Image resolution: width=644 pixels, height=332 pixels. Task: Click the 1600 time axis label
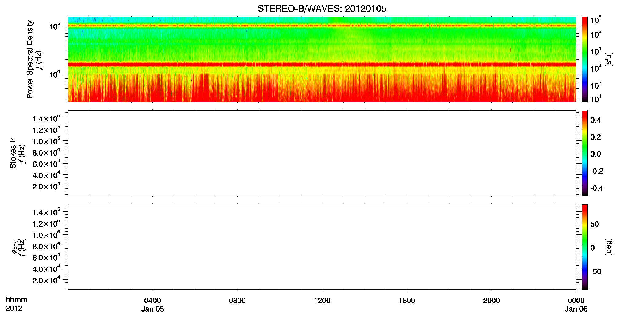pos(407,301)
